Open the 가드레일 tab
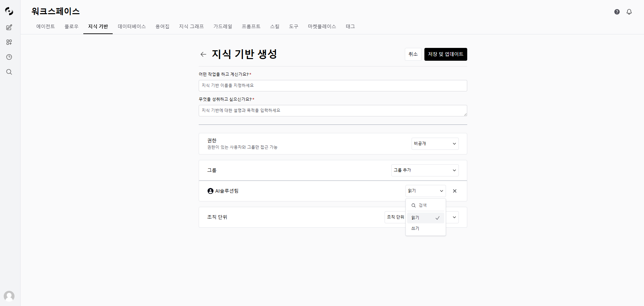644x306 pixels. pyautogui.click(x=223, y=26)
